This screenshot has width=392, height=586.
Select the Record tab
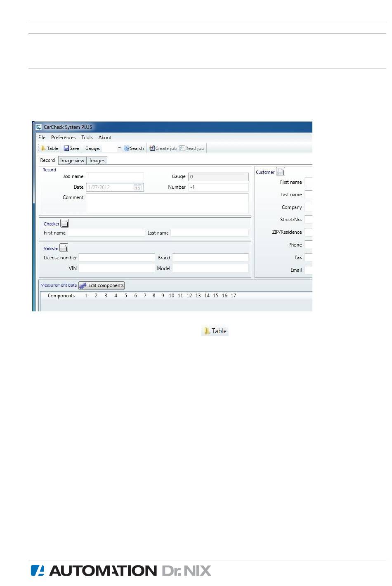[47, 160]
